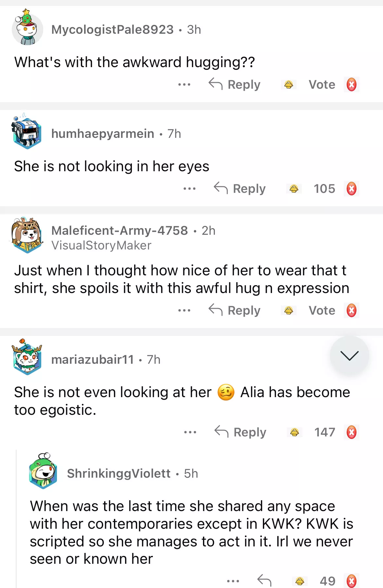Collapse thread using floating chevron button
This screenshot has height=588, width=383.
[x=349, y=356]
